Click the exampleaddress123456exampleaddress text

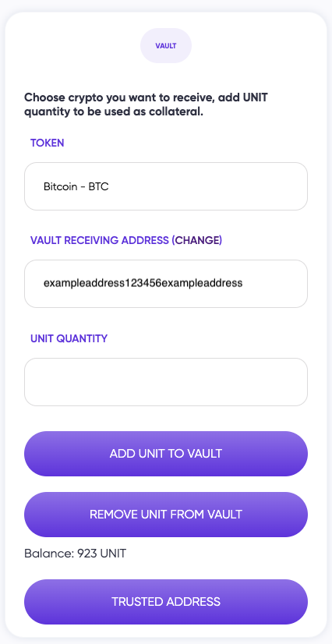point(143,283)
